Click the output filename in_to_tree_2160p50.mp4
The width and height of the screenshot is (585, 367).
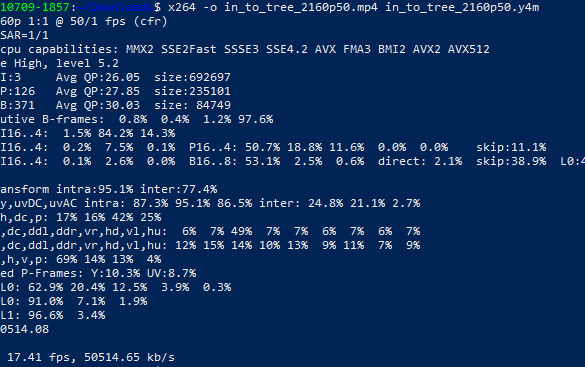pos(301,7)
